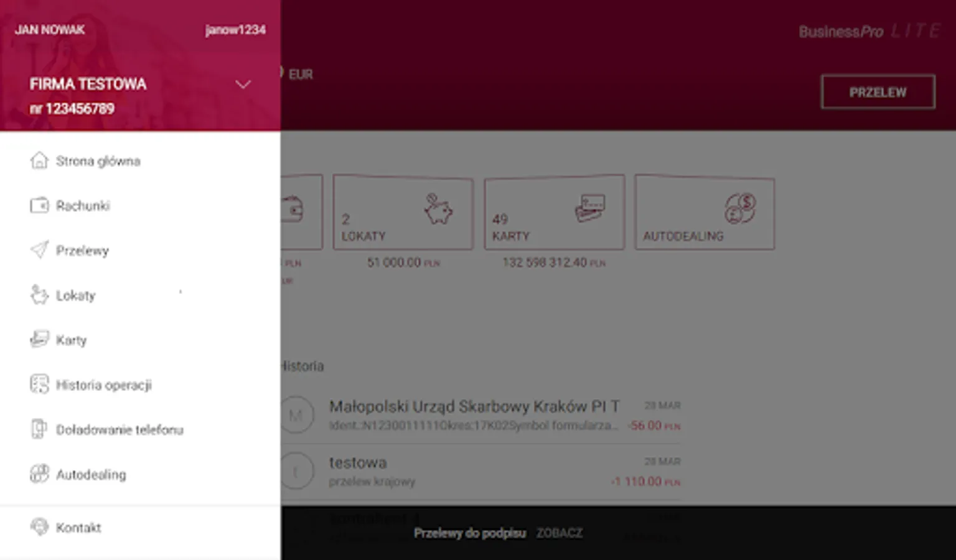Click credit cards icon on Karty tile
The height and width of the screenshot is (560, 956).
pyautogui.click(x=589, y=208)
